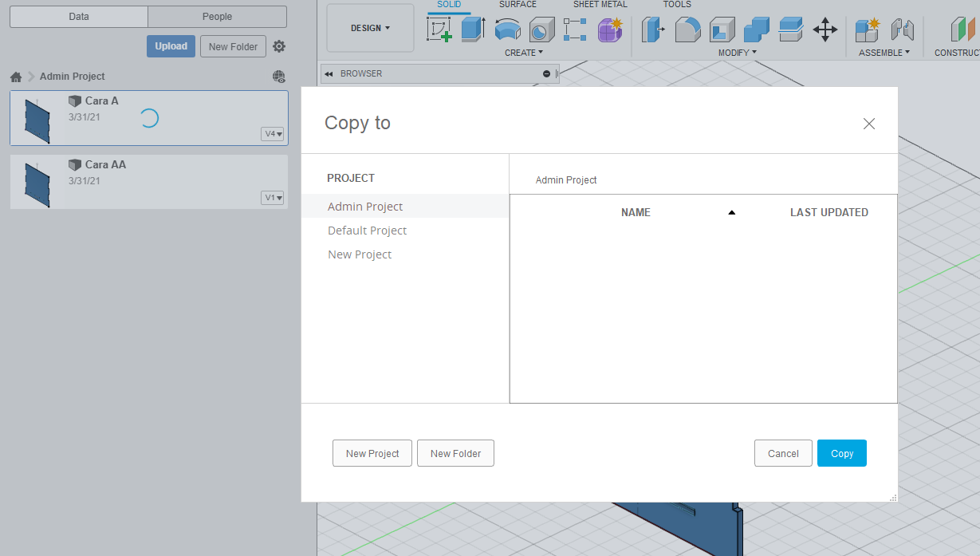Switch to the People tab
The width and height of the screenshot is (980, 556).
coord(218,17)
